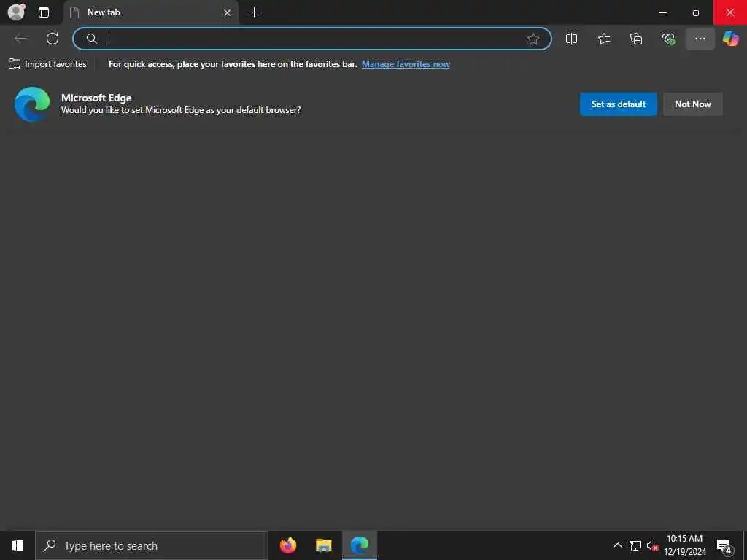The width and height of the screenshot is (747, 560).
Task: Click Set as default button
Action: tap(619, 104)
